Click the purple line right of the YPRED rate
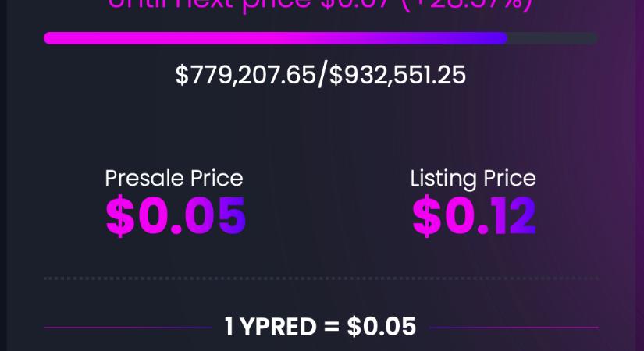 [x=514, y=328]
